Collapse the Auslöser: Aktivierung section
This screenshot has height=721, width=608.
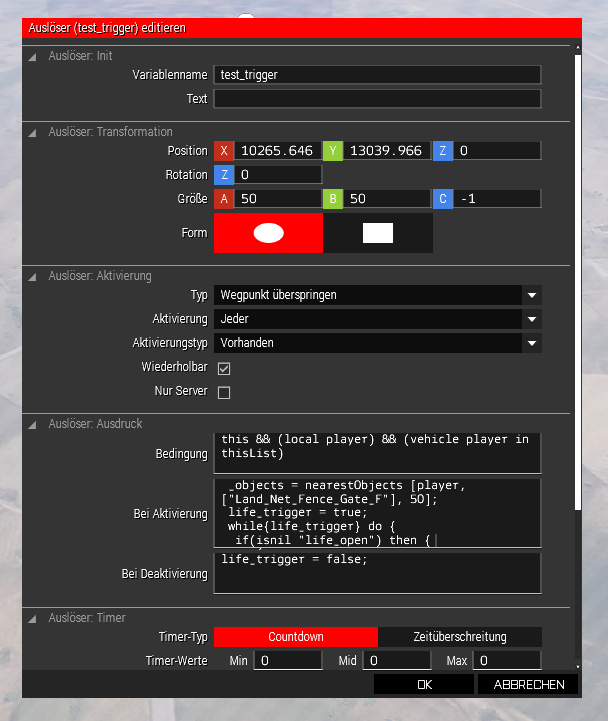(x=32, y=277)
